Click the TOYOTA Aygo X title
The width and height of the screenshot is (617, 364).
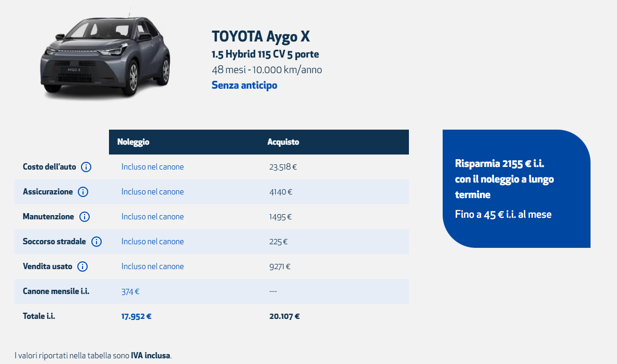coord(260,37)
